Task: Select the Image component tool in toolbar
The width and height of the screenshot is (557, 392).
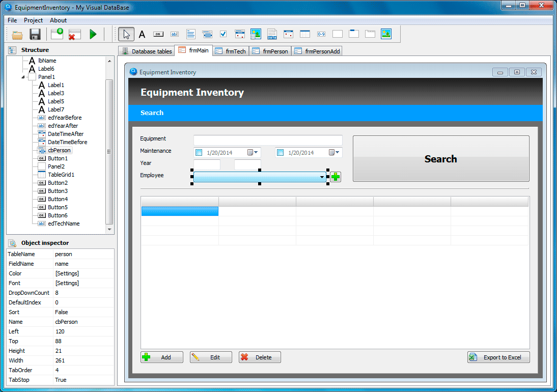Action: 386,34
